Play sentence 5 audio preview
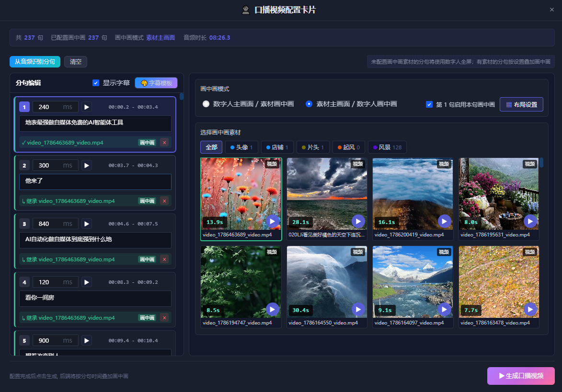562x392 pixels. point(86,340)
